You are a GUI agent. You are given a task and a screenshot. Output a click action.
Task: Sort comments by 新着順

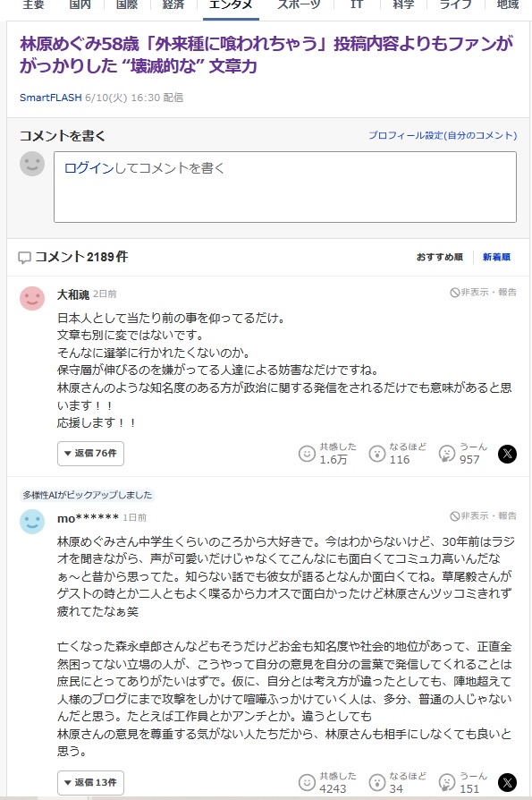pos(497,257)
